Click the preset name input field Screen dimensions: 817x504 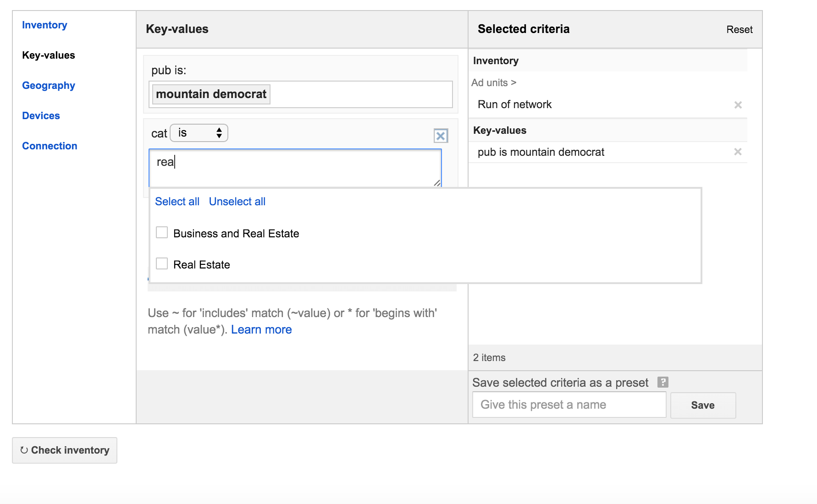pos(569,405)
